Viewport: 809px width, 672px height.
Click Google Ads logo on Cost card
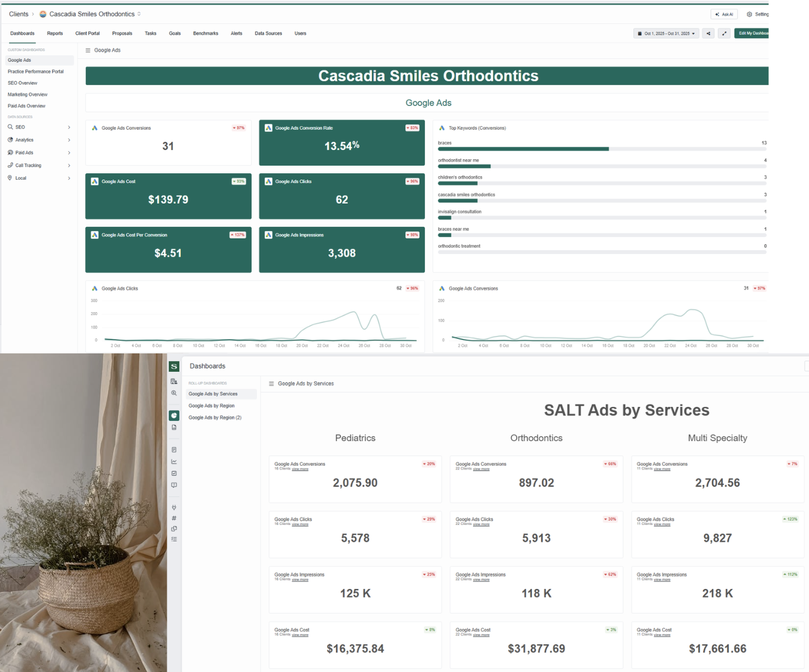95,181
